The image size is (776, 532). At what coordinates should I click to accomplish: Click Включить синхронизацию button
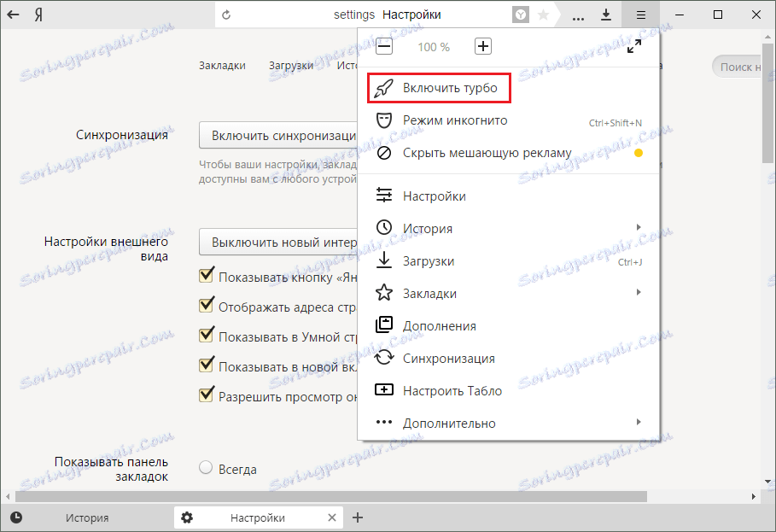[278, 135]
